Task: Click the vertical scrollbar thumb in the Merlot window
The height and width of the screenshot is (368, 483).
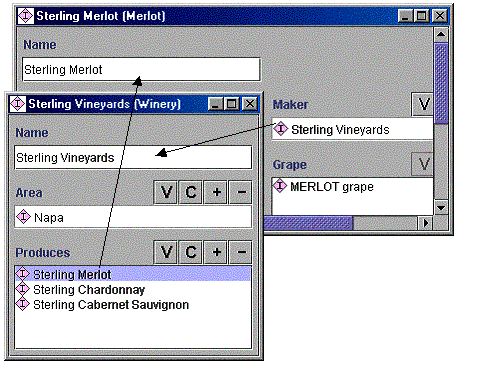Action: click(x=441, y=83)
